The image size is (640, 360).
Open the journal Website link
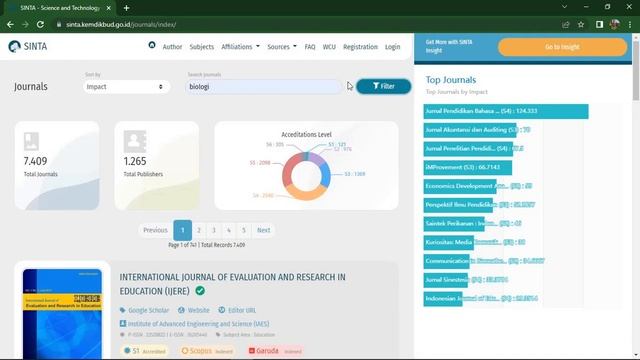click(194, 310)
